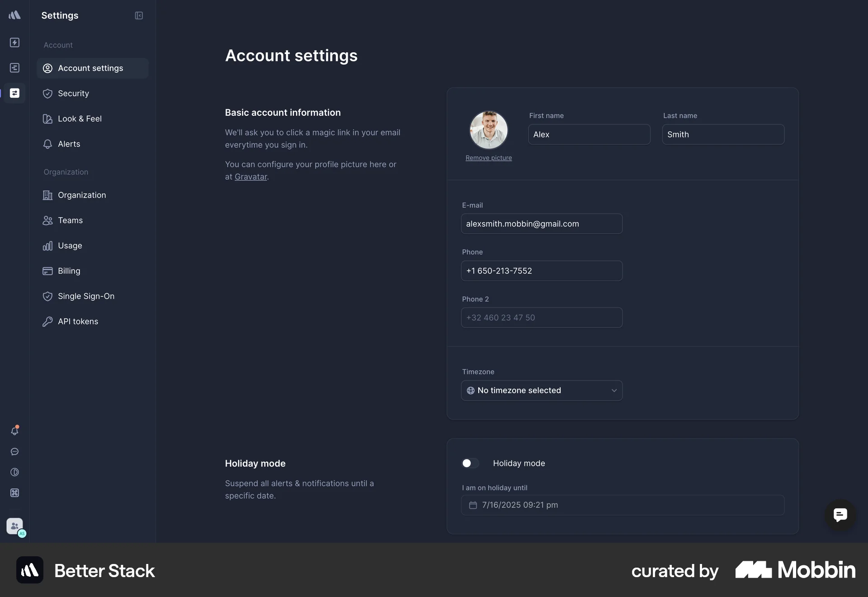This screenshot has width=868, height=597.
Task: Switch to the Security settings section
Action: point(73,93)
